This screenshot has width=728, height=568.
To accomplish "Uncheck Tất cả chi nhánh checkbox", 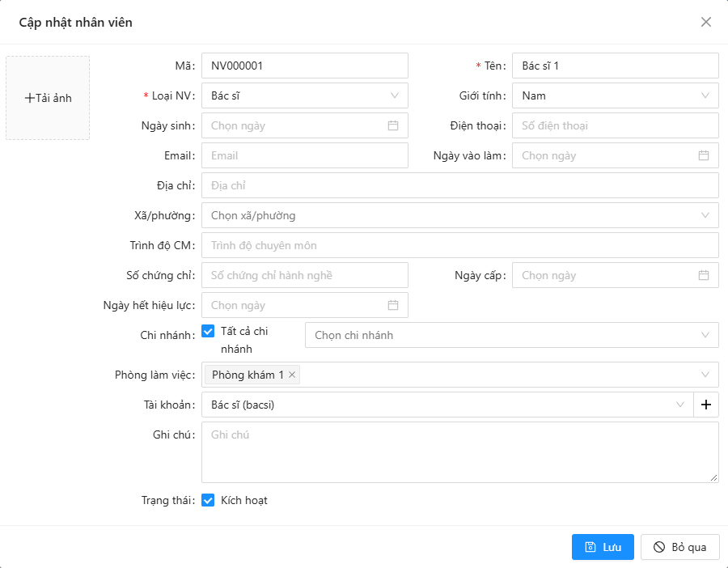I will tap(208, 331).
